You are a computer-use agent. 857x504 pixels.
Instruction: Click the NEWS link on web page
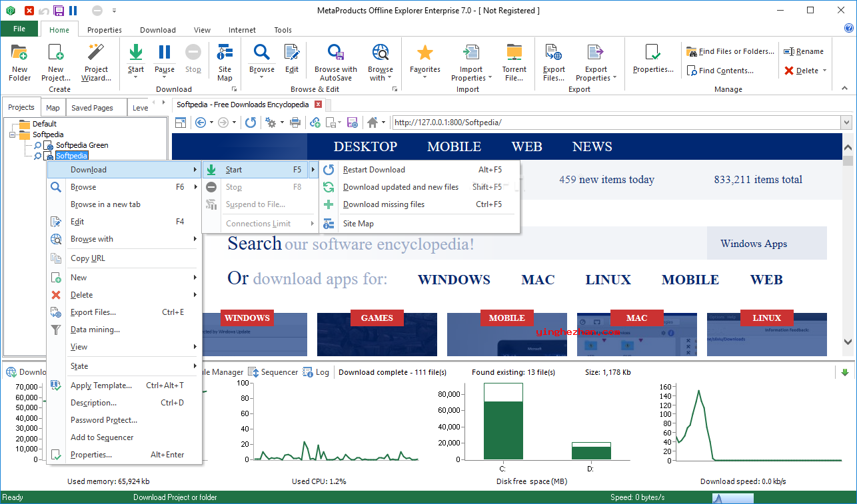click(x=592, y=146)
